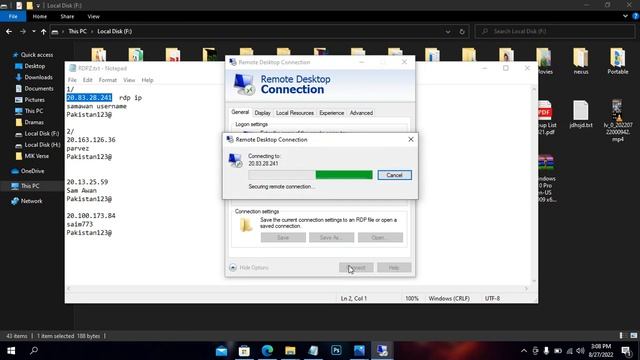Click Save connection settings button

point(283,238)
